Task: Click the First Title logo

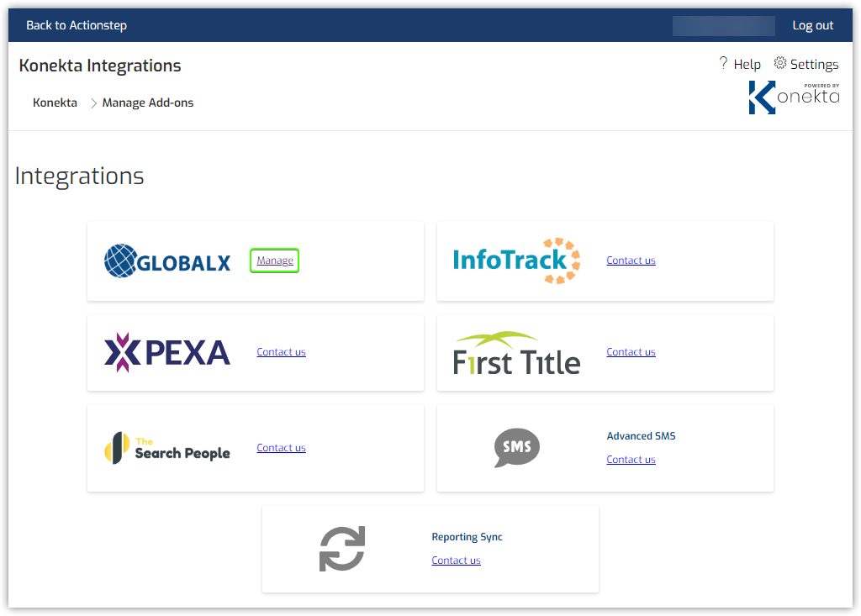Action: pos(517,353)
